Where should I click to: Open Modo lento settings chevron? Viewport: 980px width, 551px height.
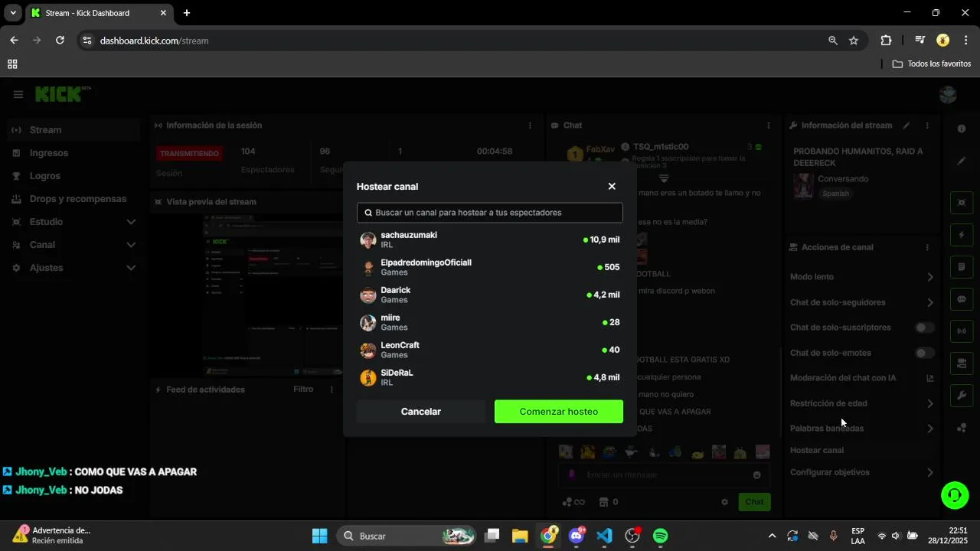[930, 277]
